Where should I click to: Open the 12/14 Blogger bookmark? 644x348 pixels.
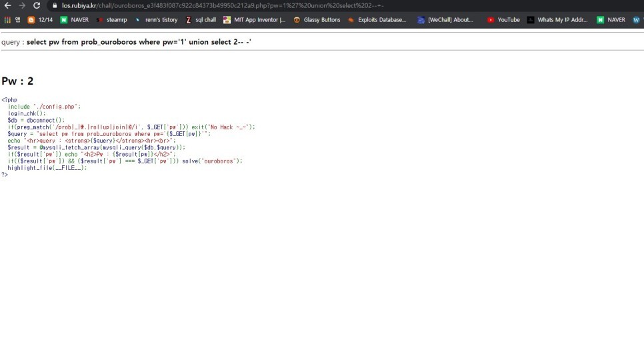(40, 20)
